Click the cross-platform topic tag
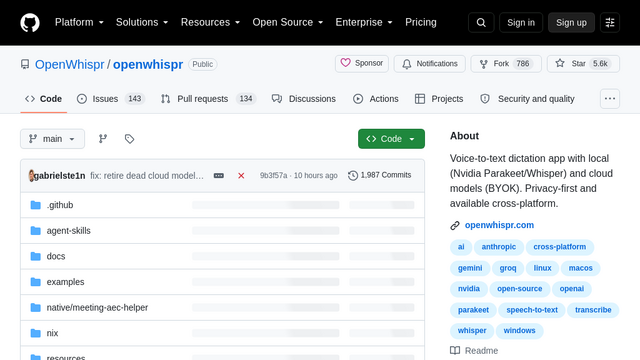This screenshot has height=360, width=640. tap(560, 247)
